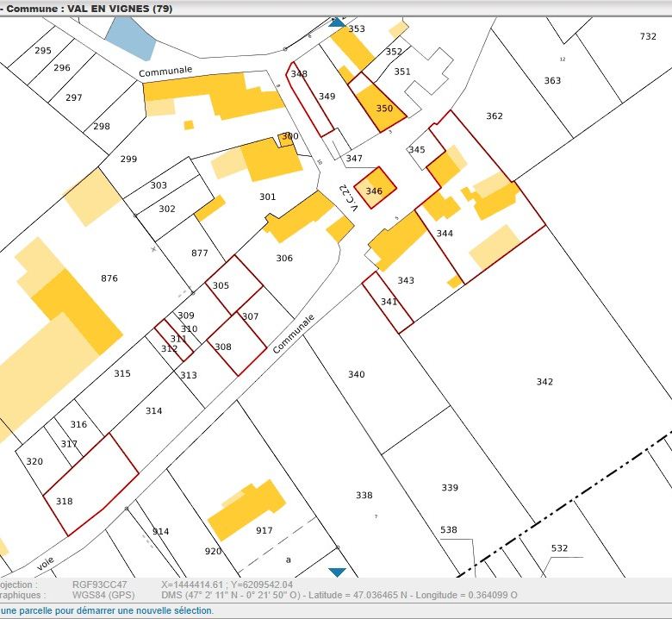Select parcel 340
The image size is (672, 619).
point(356,374)
